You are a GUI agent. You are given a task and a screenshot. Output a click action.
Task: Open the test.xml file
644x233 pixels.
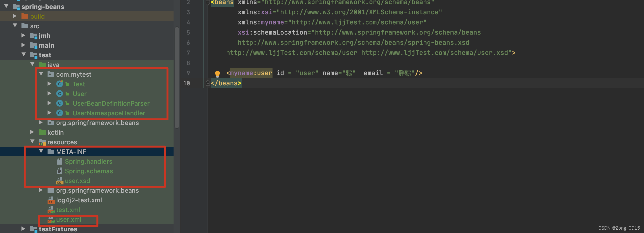(68, 210)
